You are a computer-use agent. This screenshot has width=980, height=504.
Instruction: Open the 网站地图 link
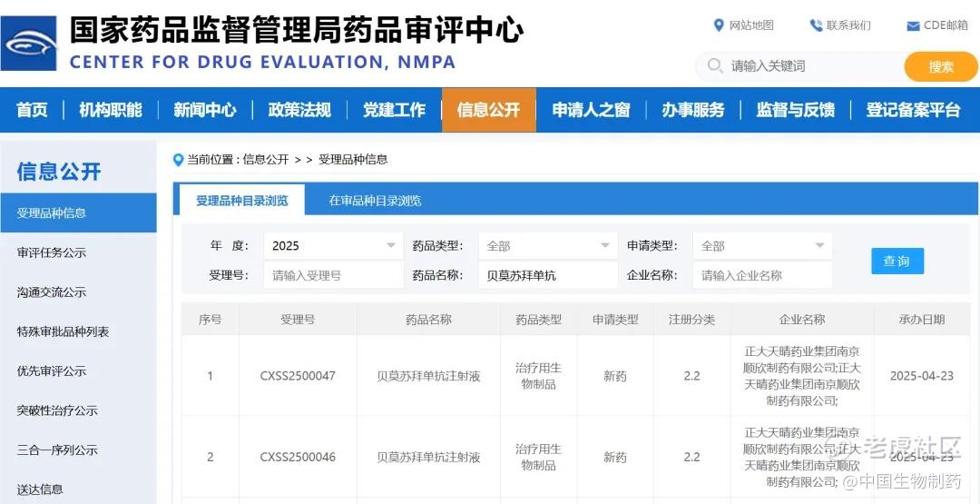(752, 25)
